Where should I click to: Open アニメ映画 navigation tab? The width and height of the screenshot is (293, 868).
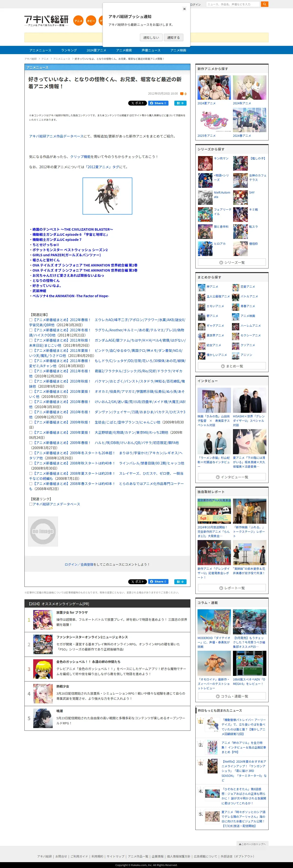click(178, 50)
